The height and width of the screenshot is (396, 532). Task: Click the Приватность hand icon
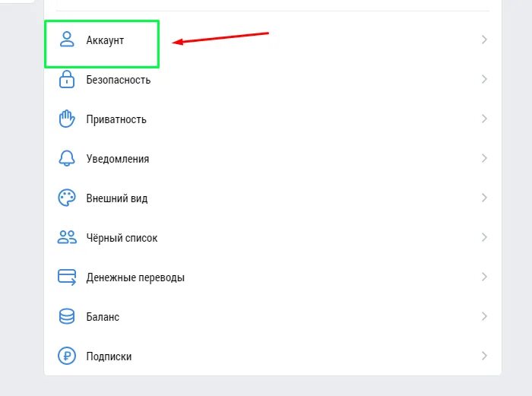click(x=68, y=119)
